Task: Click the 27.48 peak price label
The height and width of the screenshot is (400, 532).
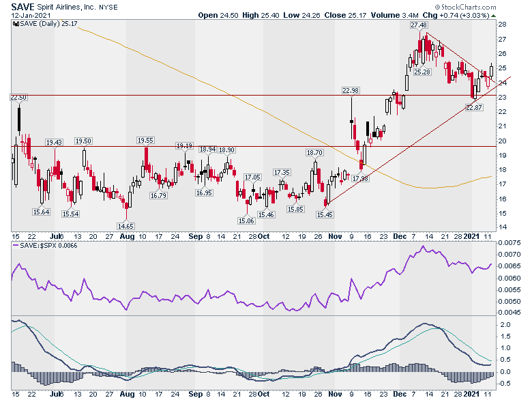Action: click(x=419, y=25)
